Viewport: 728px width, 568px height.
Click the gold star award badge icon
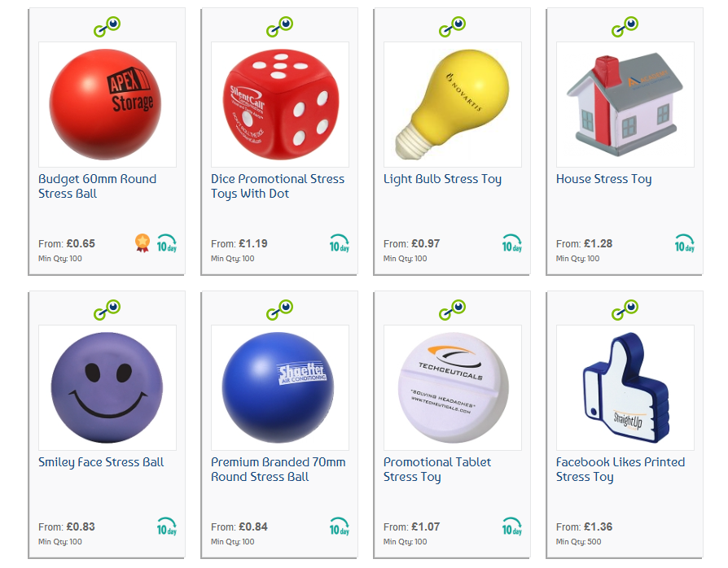pyautogui.click(x=143, y=242)
